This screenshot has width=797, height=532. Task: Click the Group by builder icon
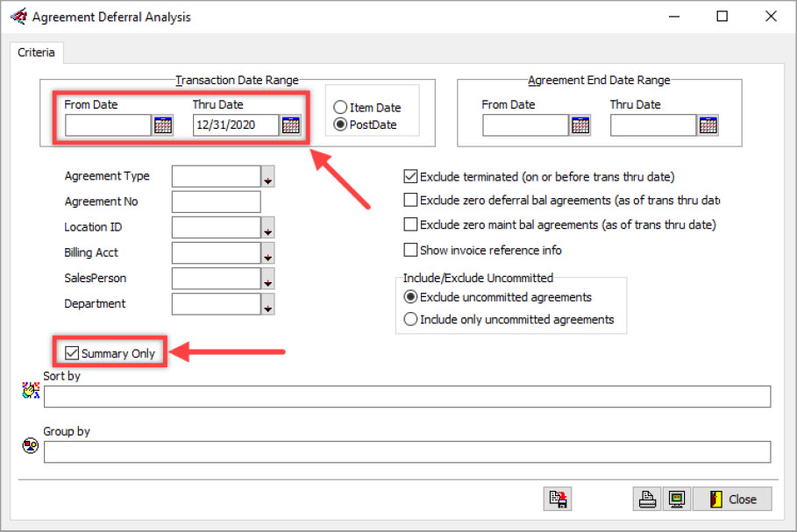(31, 446)
